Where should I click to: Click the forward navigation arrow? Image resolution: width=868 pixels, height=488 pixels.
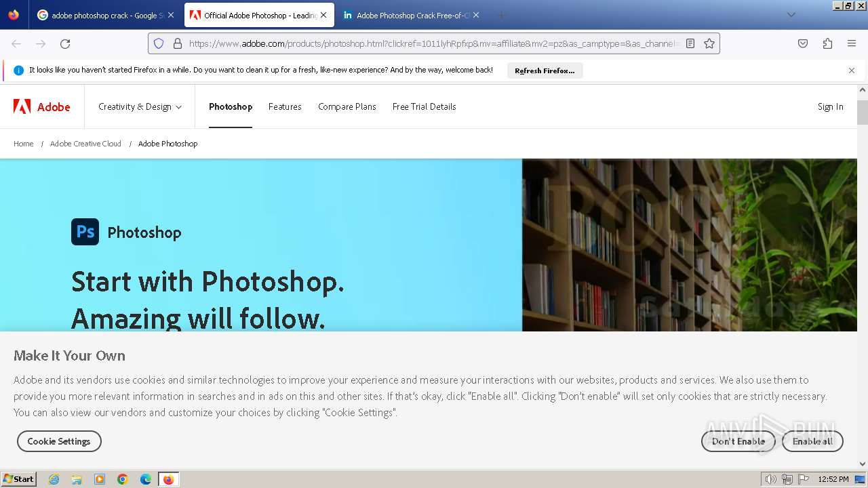[41, 43]
